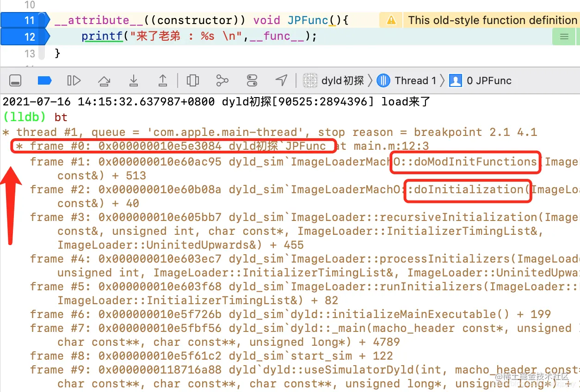Click the Simulate Location arrow icon
580x392 pixels.
click(281, 80)
